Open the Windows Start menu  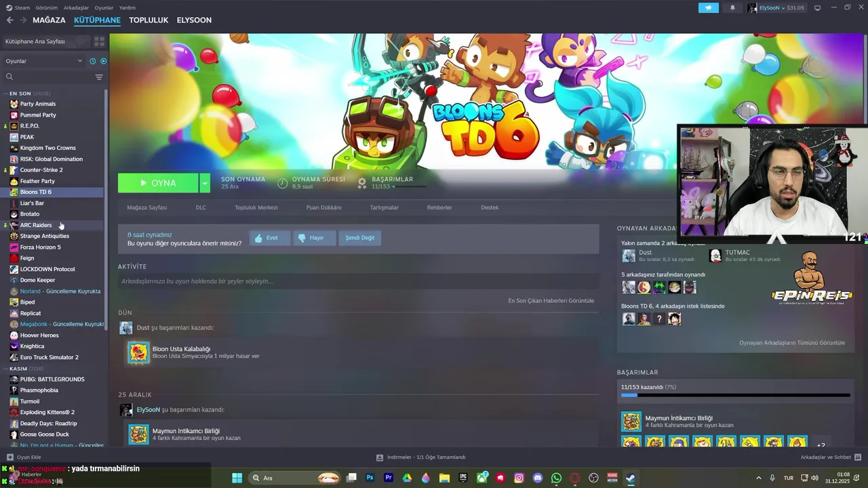pyautogui.click(x=237, y=478)
